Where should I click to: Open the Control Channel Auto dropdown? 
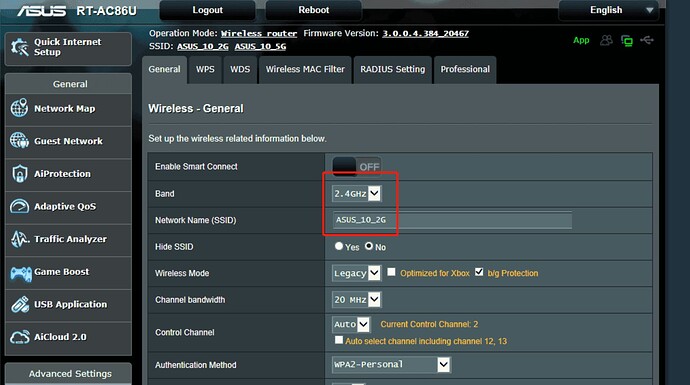(351, 324)
